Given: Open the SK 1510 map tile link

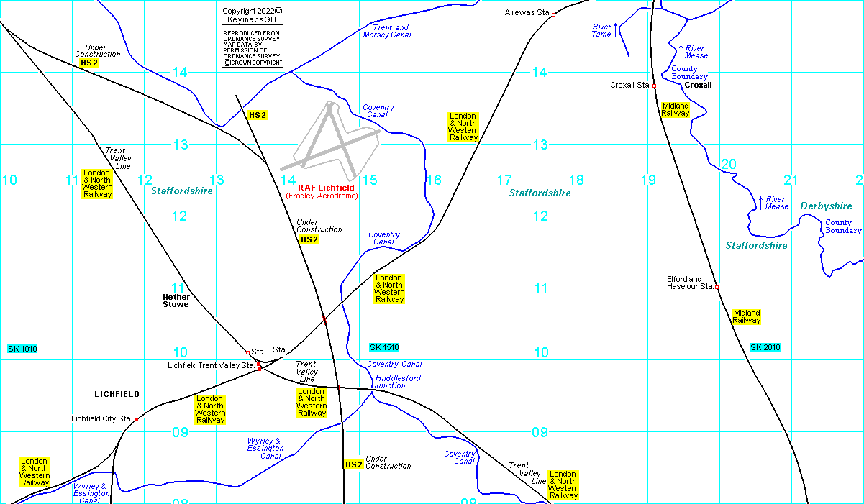Looking at the screenshot, I should [x=384, y=347].
